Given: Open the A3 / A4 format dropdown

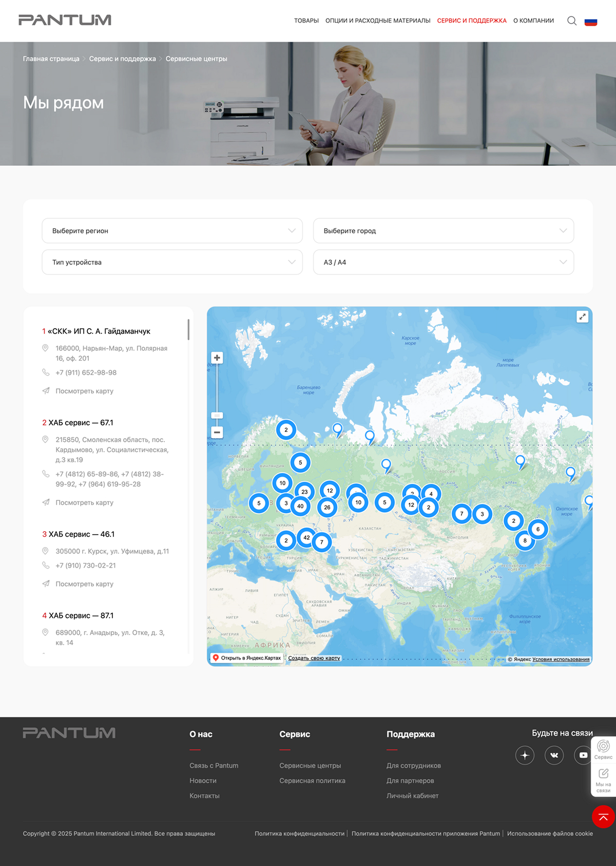Looking at the screenshot, I should click(444, 262).
